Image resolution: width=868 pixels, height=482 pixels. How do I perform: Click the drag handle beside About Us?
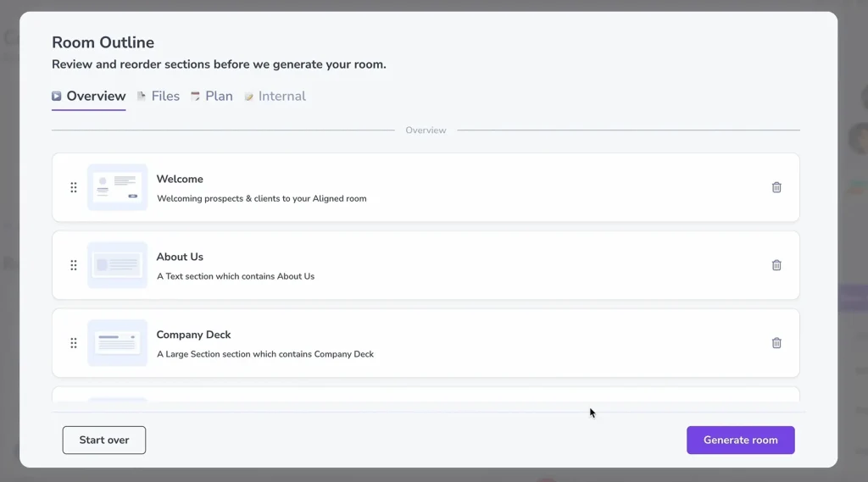tap(74, 266)
